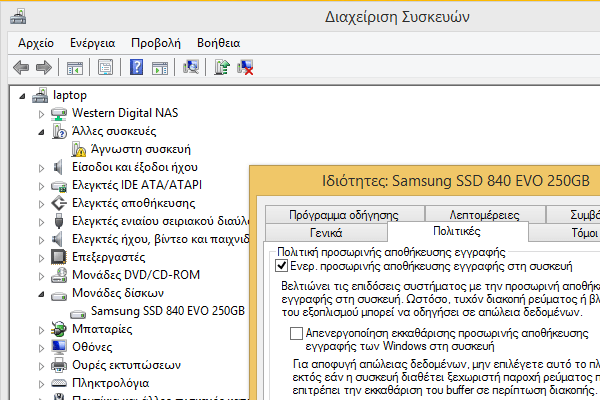Collapse the Άλλες συσκευές node
600x400 pixels.
41,132
